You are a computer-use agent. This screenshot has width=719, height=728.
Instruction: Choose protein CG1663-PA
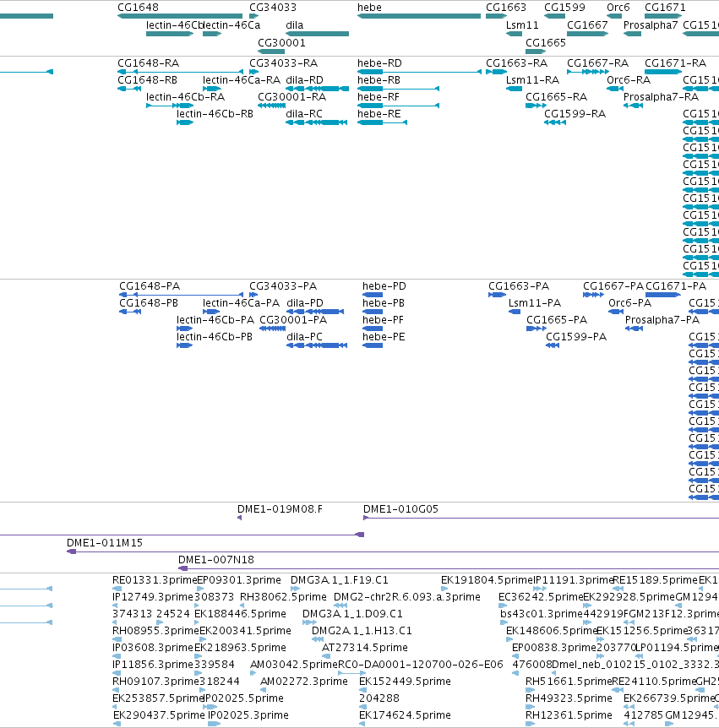tap(519, 286)
